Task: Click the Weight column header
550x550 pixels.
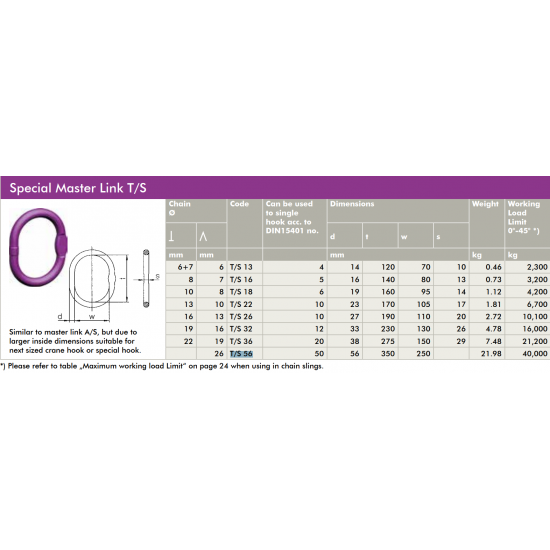Action: click(485, 204)
